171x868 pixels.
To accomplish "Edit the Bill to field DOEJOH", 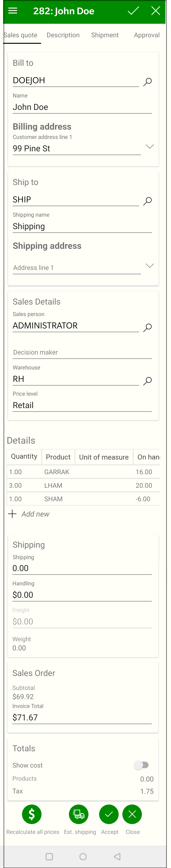I will [x=76, y=81].
